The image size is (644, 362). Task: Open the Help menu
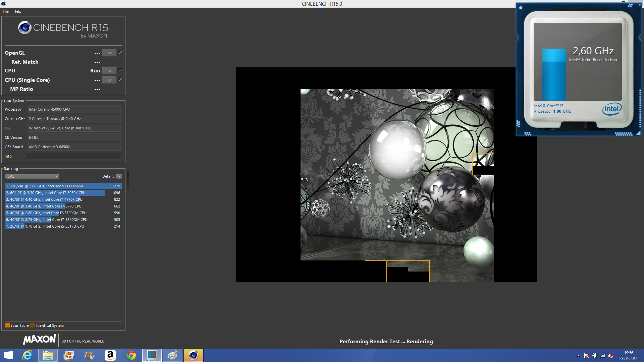coord(17,11)
